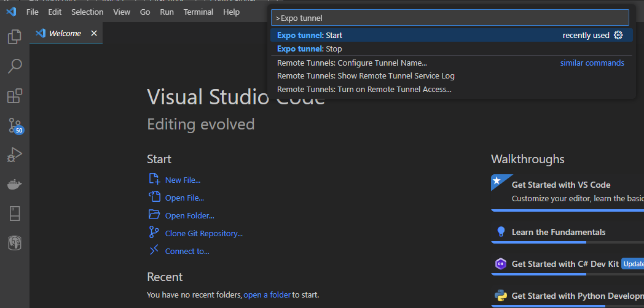Open Get Started with Python Development walkthrough
The height and width of the screenshot is (308, 644).
[x=568, y=296]
